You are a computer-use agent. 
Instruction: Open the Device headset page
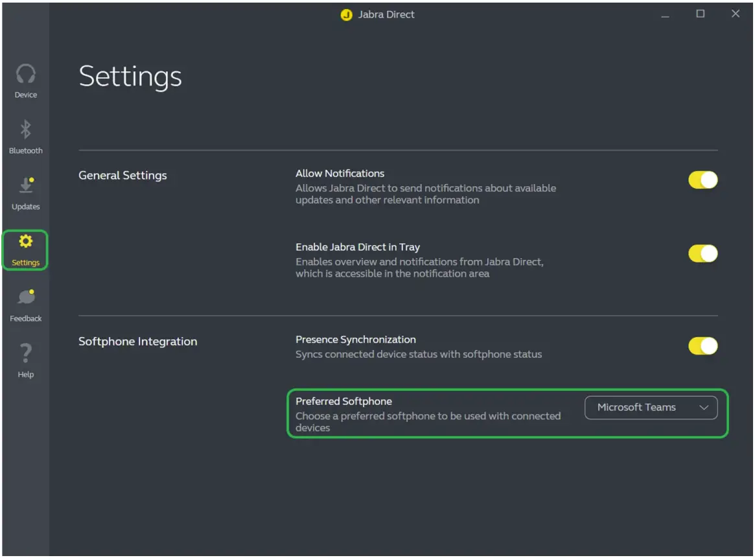(x=26, y=80)
